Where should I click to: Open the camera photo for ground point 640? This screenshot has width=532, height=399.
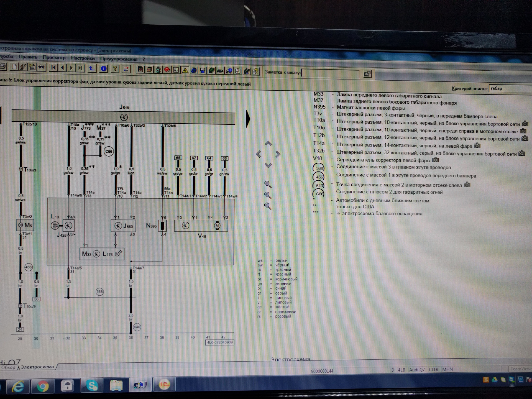467,185
